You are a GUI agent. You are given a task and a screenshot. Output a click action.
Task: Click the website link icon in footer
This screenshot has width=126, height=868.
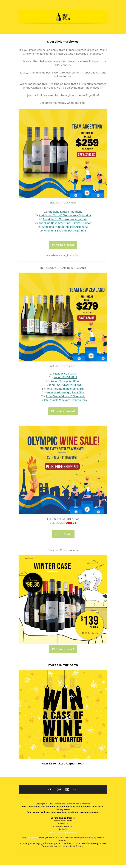[75, 789]
